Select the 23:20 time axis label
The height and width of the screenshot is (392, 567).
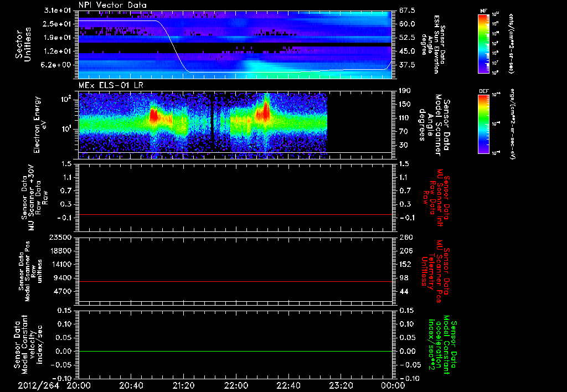click(x=341, y=386)
